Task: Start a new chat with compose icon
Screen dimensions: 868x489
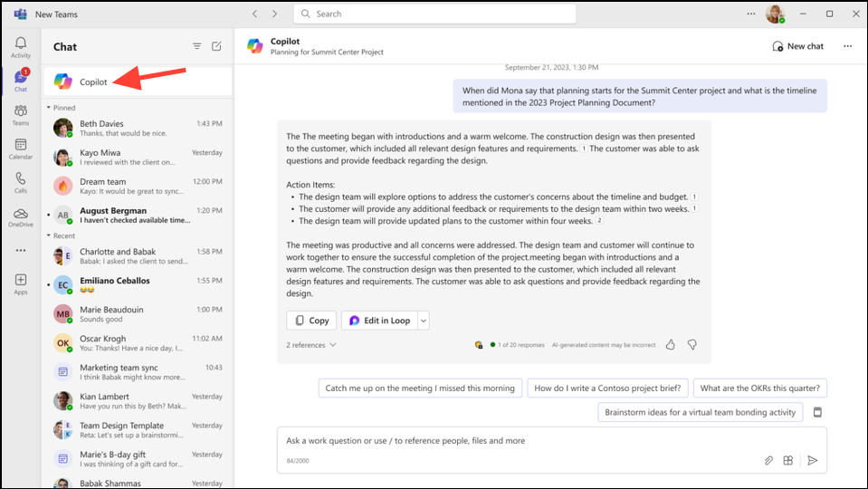Action: pos(216,46)
